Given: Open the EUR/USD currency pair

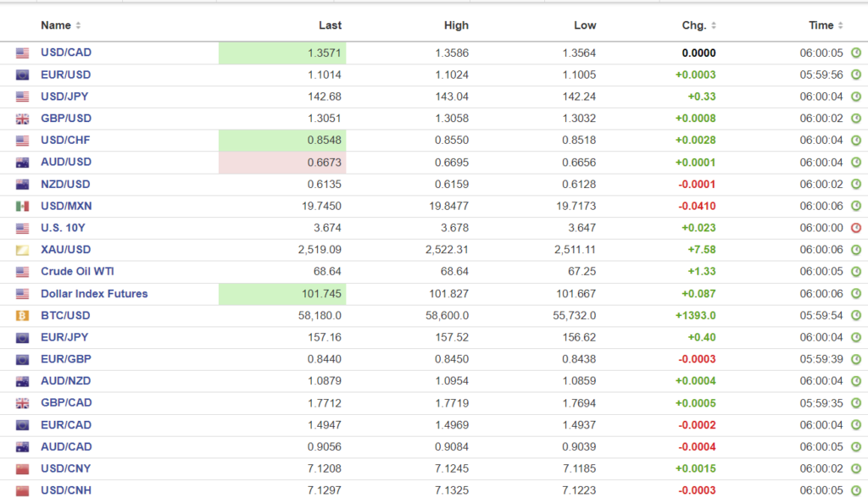Looking at the screenshot, I should (x=65, y=75).
